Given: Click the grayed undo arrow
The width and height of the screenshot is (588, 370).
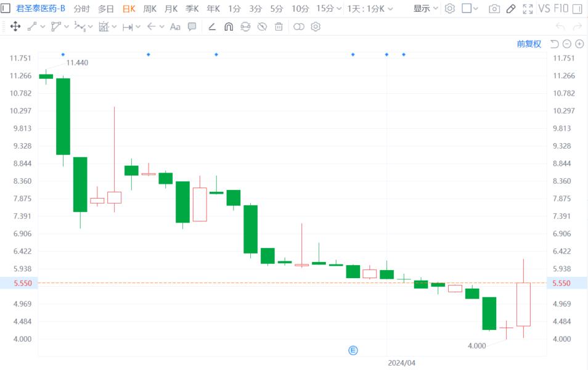Looking at the screenshot, I should (560, 27).
